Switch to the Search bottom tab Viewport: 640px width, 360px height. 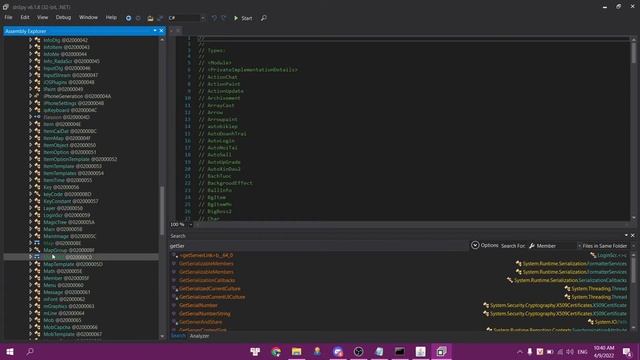[x=178, y=336]
